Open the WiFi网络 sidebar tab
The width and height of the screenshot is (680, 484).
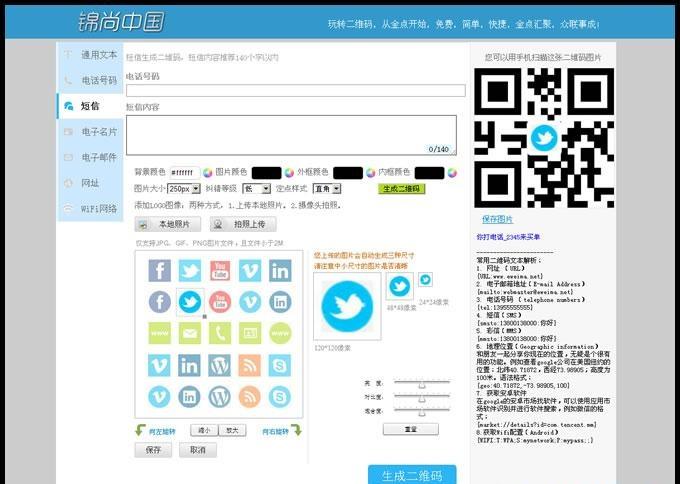click(x=98, y=209)
